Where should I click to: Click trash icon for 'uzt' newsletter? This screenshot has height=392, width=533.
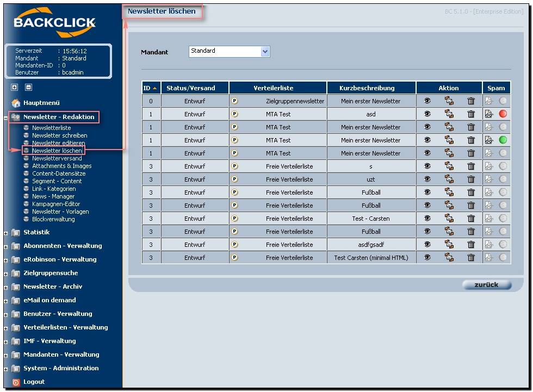click(x=471, y=179)
